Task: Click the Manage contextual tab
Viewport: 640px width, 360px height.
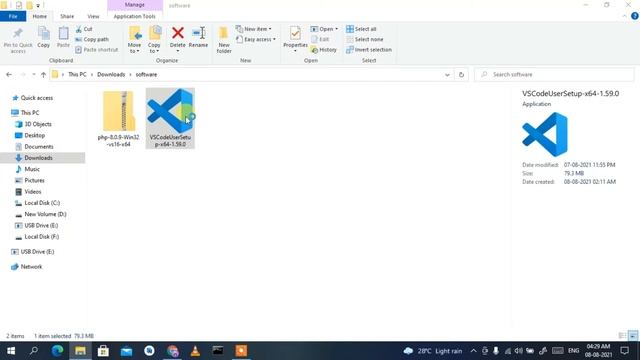Action: tap(135, 5)
